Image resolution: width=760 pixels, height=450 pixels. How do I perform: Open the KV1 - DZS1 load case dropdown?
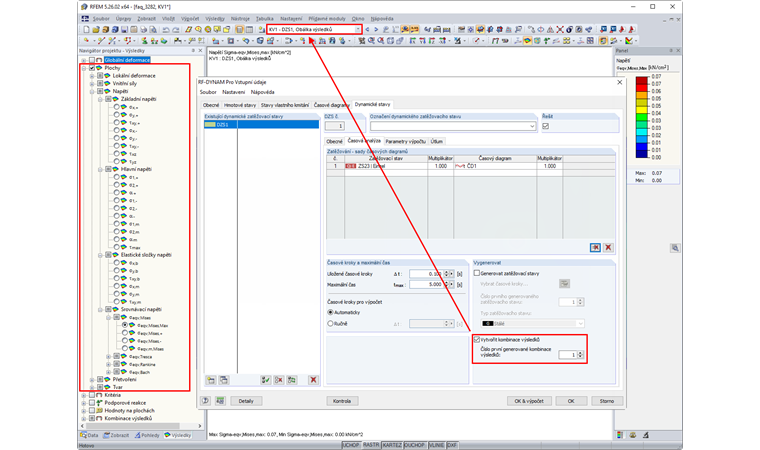(x=358, y=30)
